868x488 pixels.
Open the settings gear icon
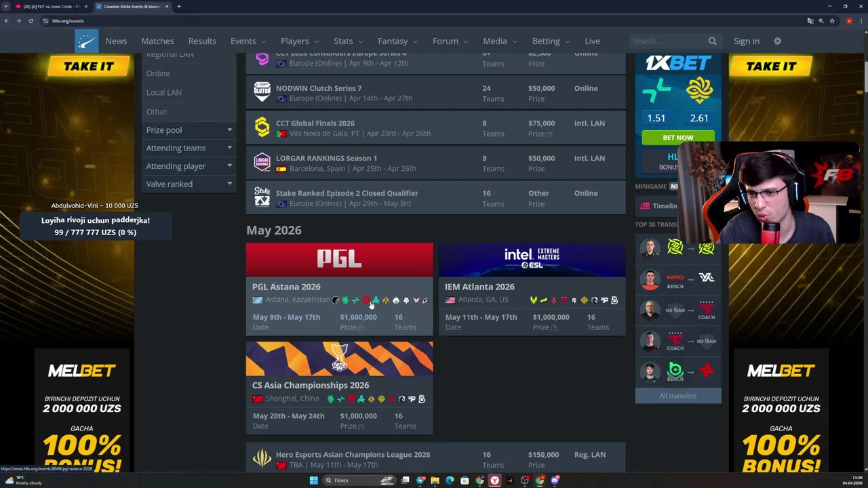(x=777, y=41)
